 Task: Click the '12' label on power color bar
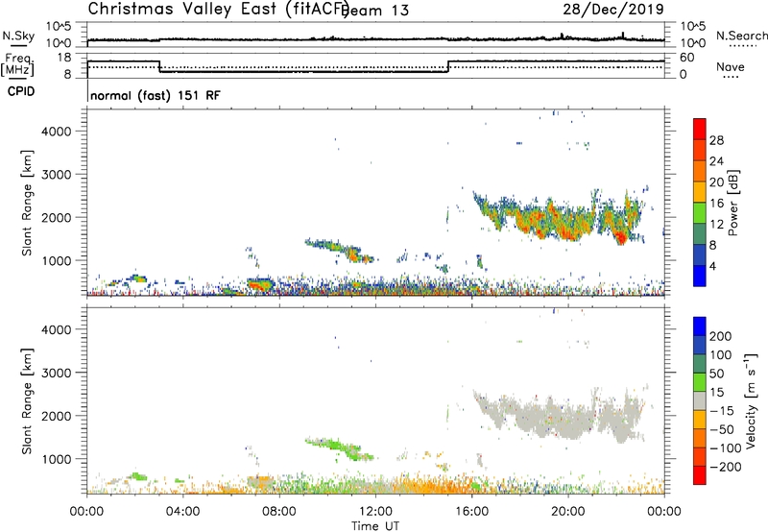(x=716, y=225)
